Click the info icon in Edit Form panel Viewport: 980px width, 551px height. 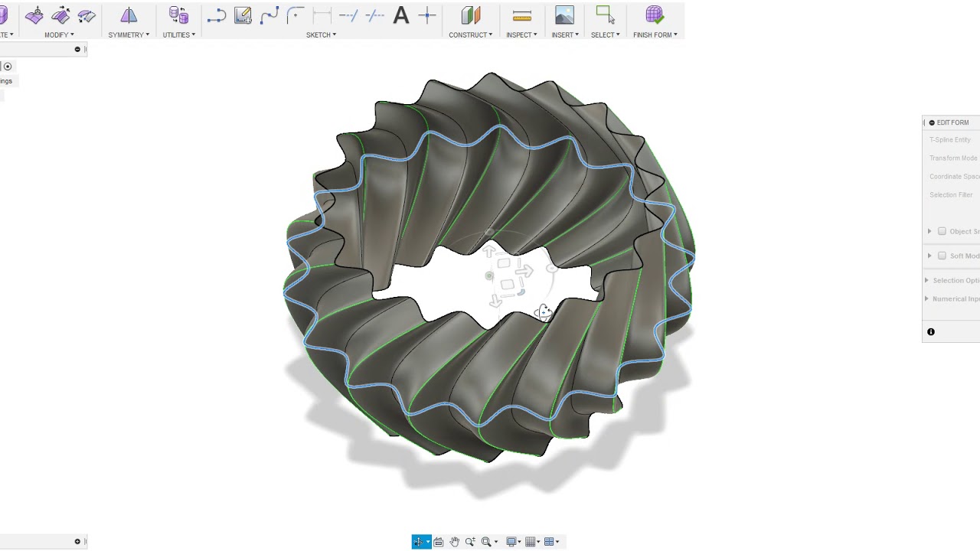(x=931, y=332)
